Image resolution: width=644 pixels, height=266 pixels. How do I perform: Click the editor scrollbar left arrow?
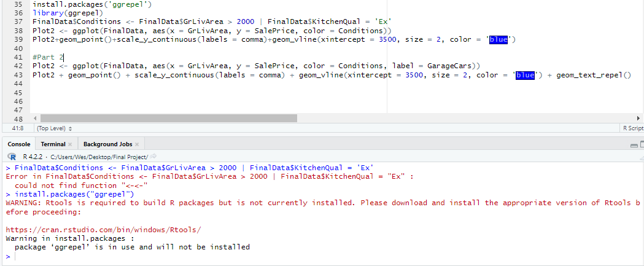pyautogui.click(x=35, y=119)
